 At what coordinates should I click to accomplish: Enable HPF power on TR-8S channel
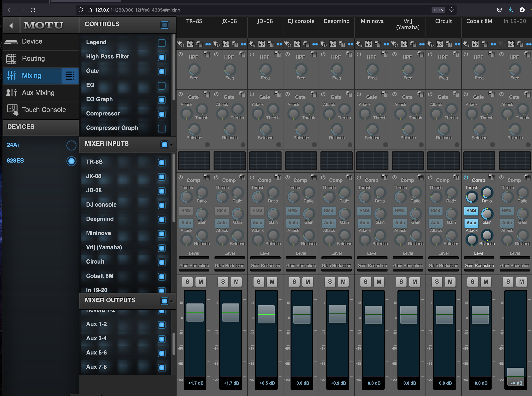point(181,54)
